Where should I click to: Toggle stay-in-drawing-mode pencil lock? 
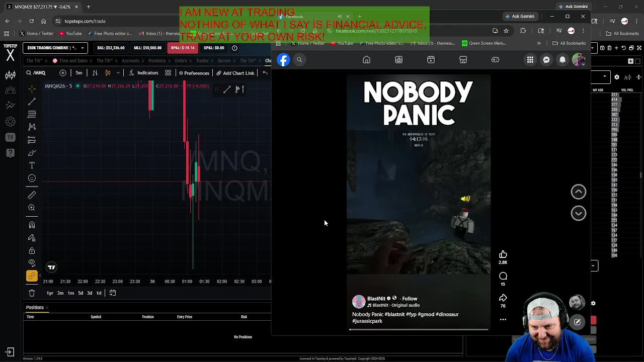click(x=32, y=238)
